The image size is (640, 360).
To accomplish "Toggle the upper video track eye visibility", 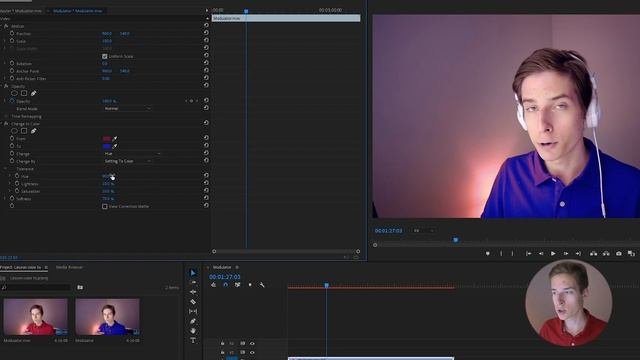I will [x=252, y=344].
